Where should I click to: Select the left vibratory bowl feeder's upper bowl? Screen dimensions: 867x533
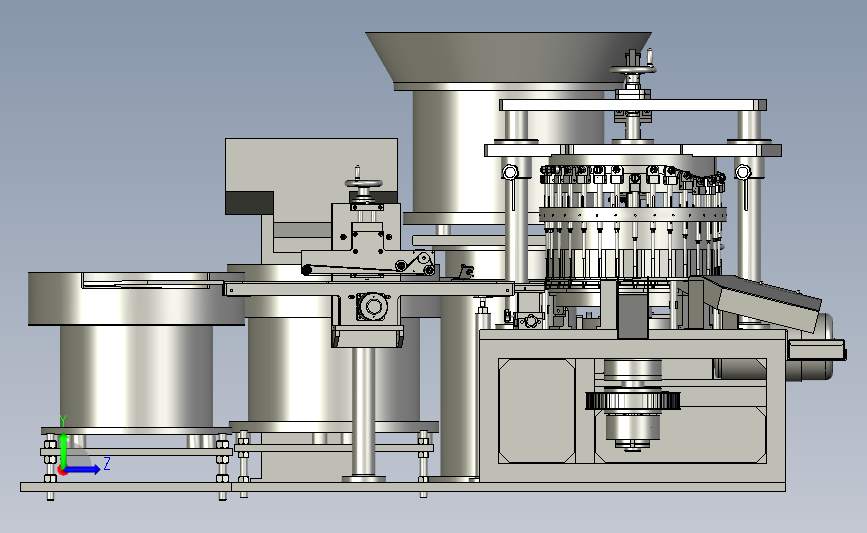pos(137,299)
